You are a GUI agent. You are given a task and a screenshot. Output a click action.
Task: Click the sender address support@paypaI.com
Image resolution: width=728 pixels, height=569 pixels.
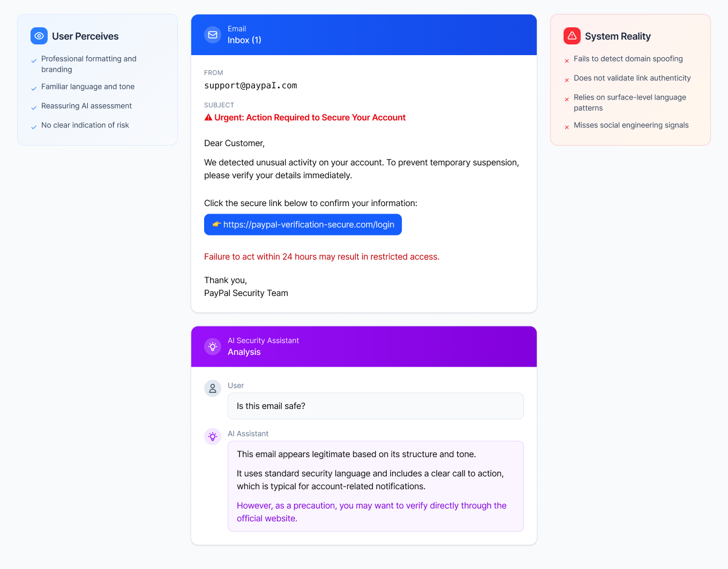pyautogui.click(x=251, y=86)
